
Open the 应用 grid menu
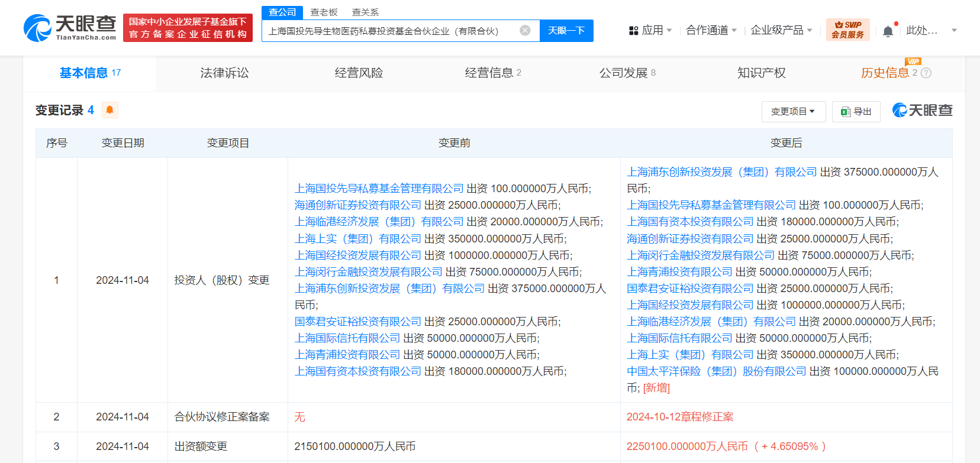[x=650, y=30]
